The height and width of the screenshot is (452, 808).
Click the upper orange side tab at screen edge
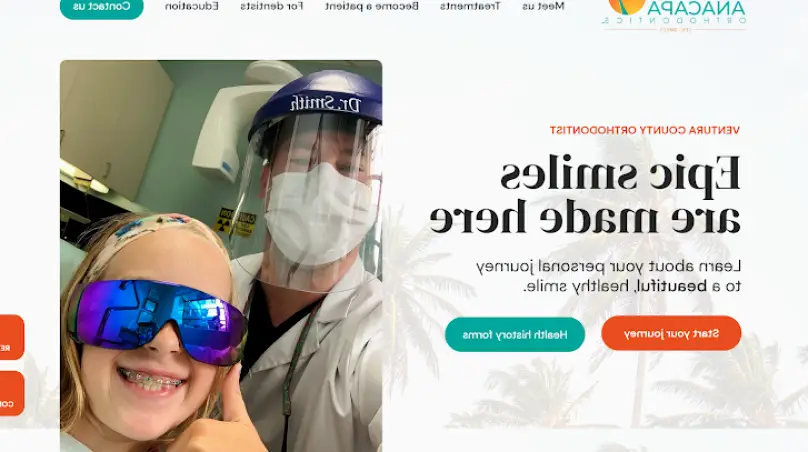(x=11, y=337)
